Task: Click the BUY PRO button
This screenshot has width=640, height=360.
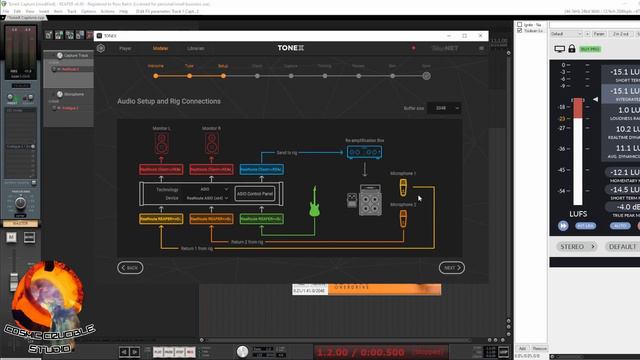Action: pyautogui.click(x=590, y=49)
